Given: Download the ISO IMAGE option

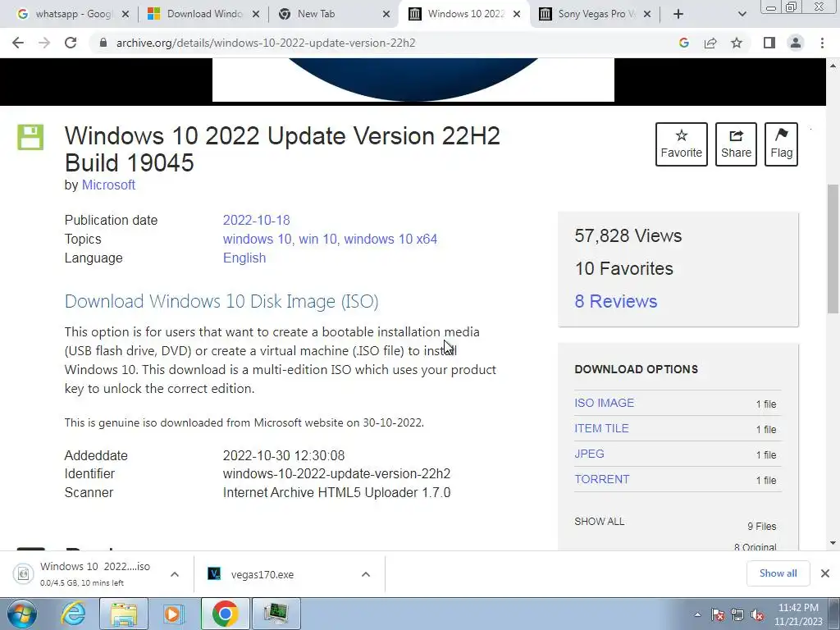Looking at the screenshot, I should point(604,403).
